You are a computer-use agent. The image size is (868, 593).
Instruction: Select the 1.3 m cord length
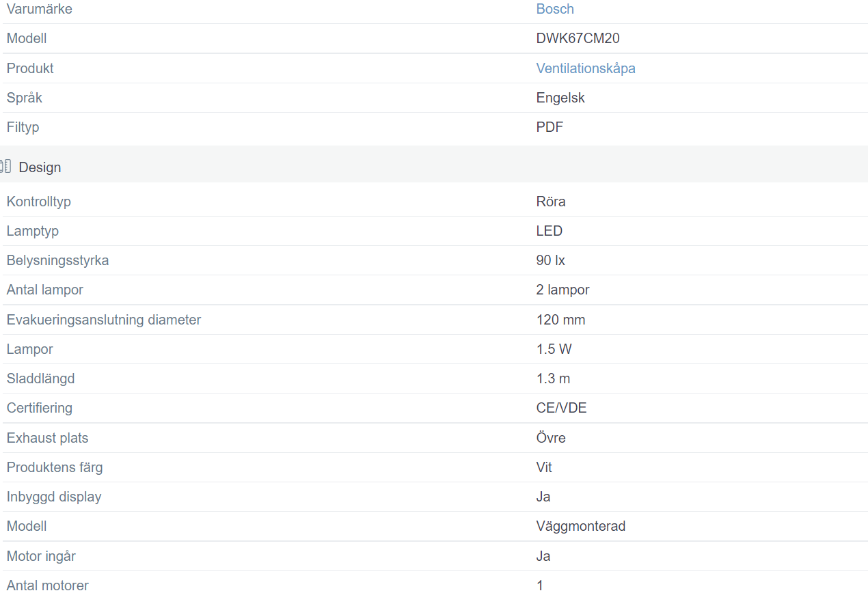coord(554,378)
